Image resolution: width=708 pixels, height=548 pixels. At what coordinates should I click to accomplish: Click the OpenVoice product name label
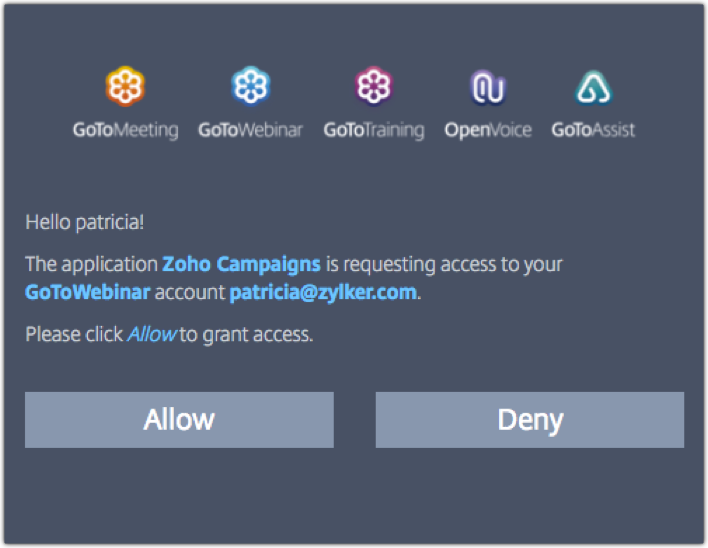pos(488,130)
